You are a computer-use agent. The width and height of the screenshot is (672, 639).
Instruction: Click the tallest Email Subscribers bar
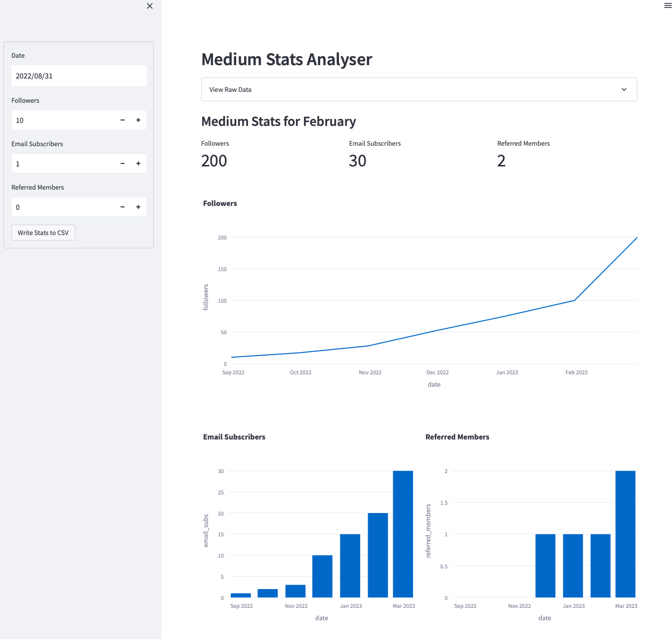coord(403,533)
